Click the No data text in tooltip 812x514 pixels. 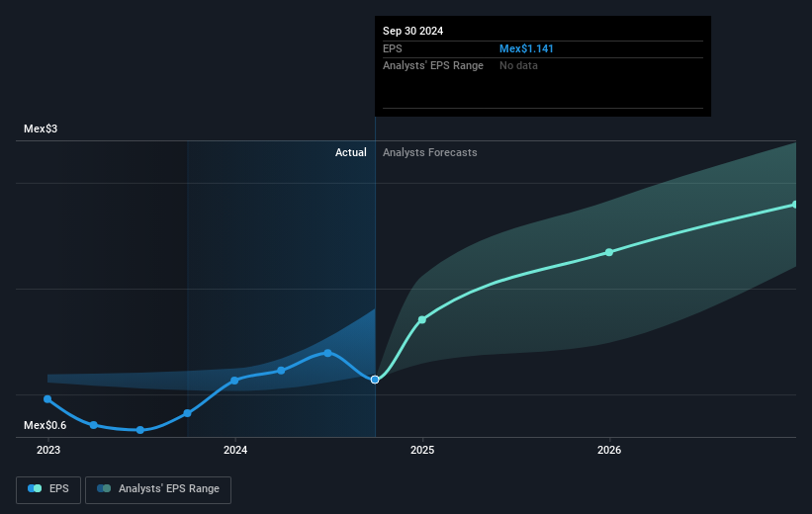coord(518,66)
